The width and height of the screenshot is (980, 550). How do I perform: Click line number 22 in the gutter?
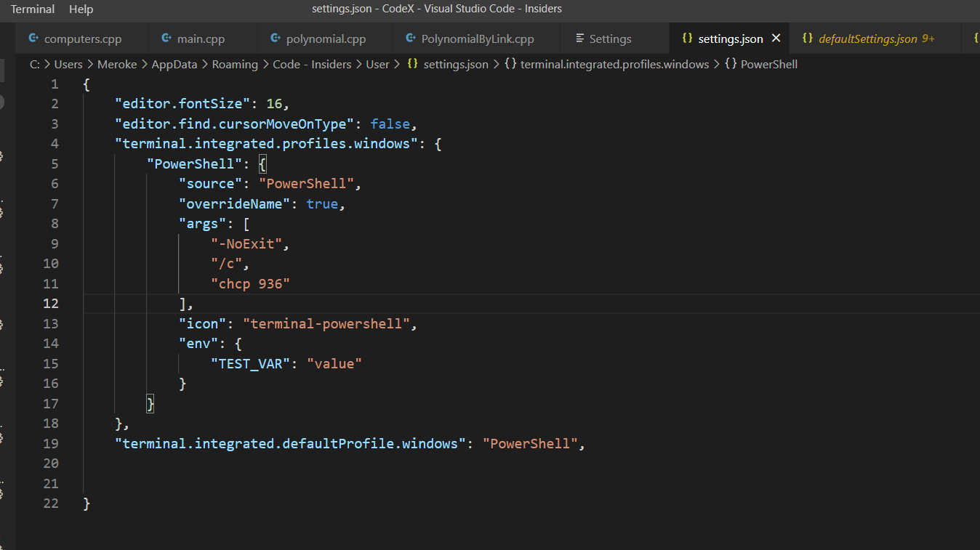[x=51, y=504]
